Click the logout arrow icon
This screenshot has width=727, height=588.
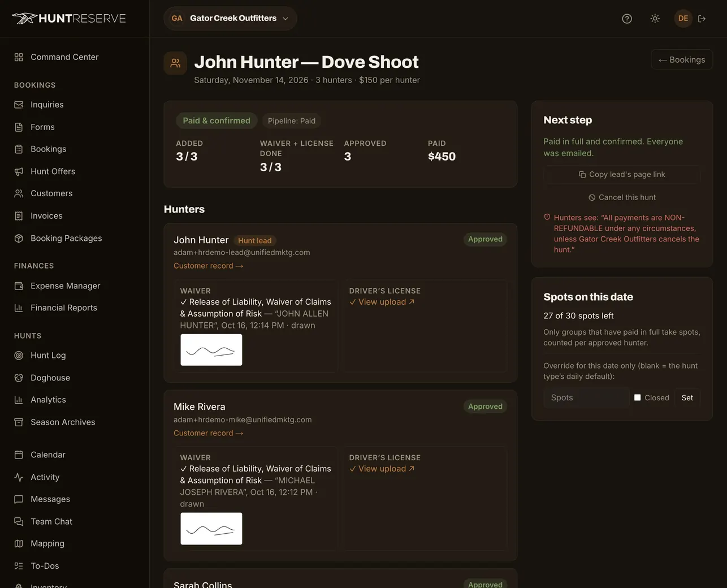(702, 19)
